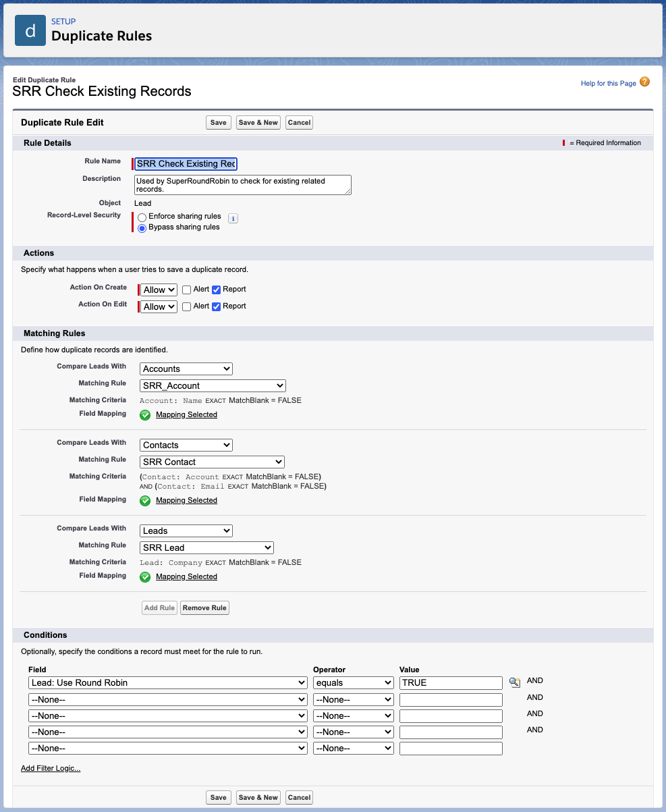The image size is (666, 812).
Task: Click the Remove Rule button
Action: point(204,607)
